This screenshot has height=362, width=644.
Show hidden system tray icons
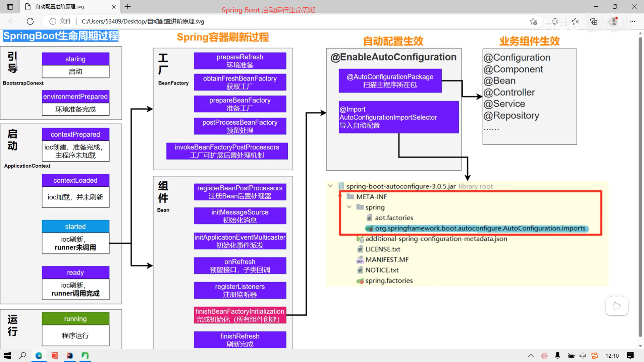point(531,356)
